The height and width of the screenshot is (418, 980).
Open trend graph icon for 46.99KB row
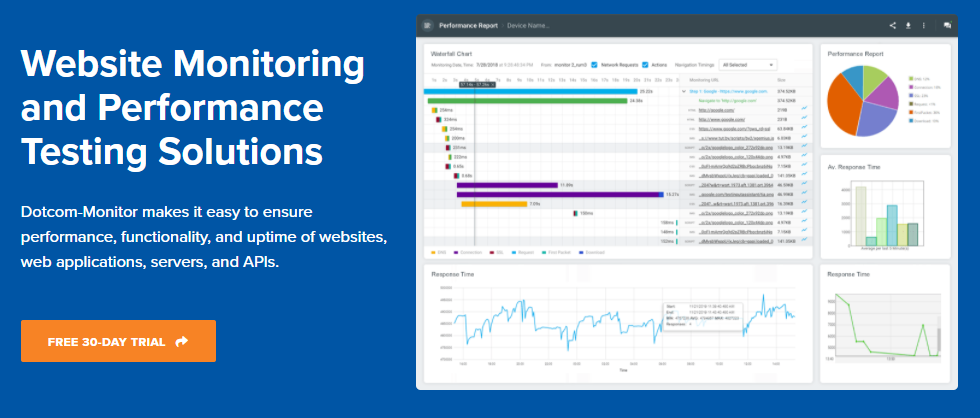[804, 194]
